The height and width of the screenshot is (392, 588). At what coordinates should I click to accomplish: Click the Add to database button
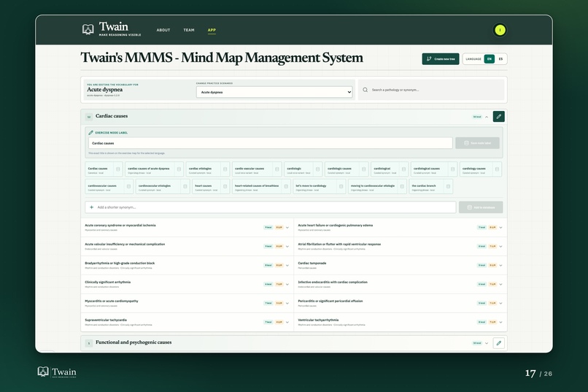tap(480, 207)
